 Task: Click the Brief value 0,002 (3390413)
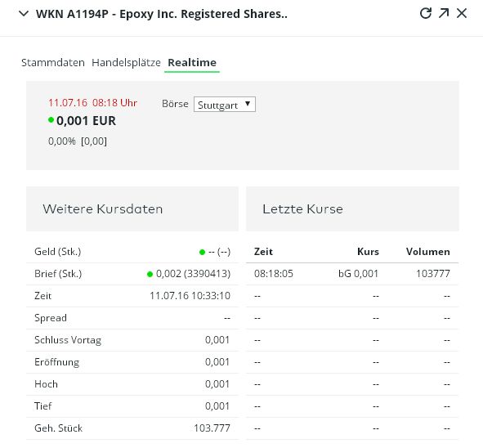pos(193,274)
